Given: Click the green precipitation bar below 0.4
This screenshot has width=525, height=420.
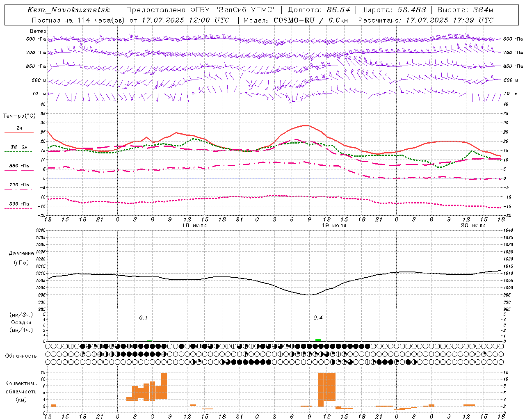Looking at the screenshot, I should pyautogui.click(x=318, y=340).
